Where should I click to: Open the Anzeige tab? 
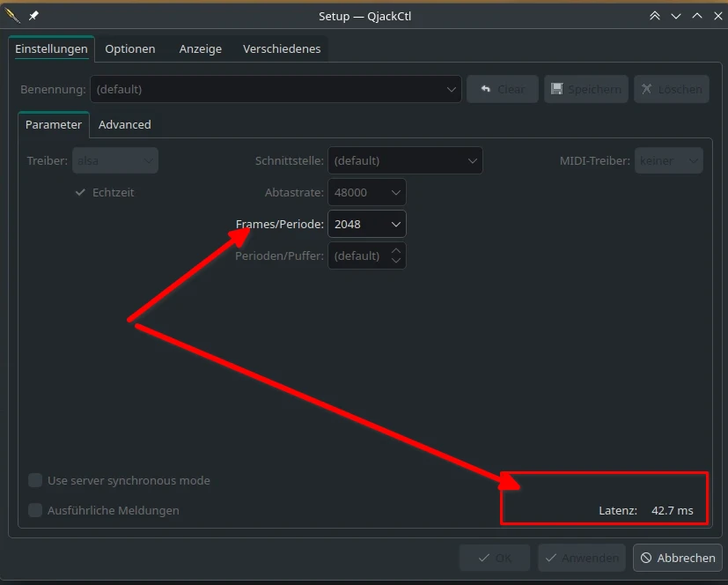tap(200, 48)
